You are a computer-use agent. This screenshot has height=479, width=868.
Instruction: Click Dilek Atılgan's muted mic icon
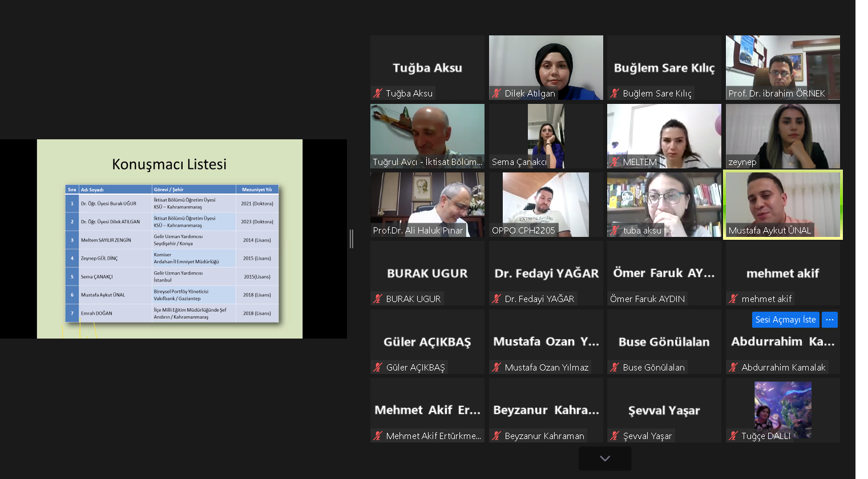[x=496, y=93]
